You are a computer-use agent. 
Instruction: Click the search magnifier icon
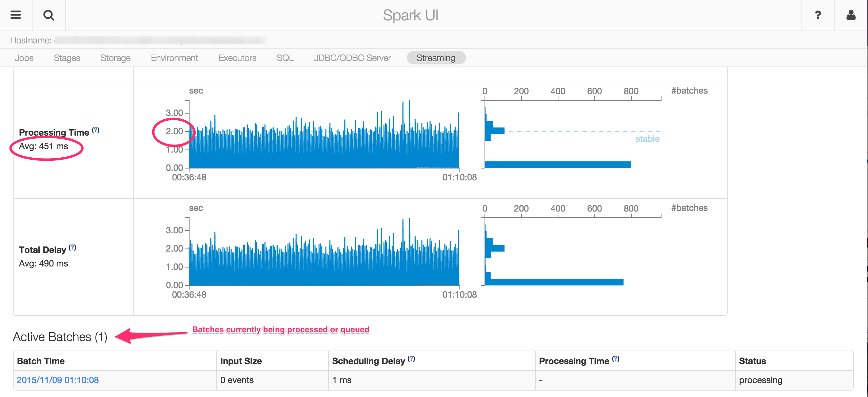[x=49, y=15]
